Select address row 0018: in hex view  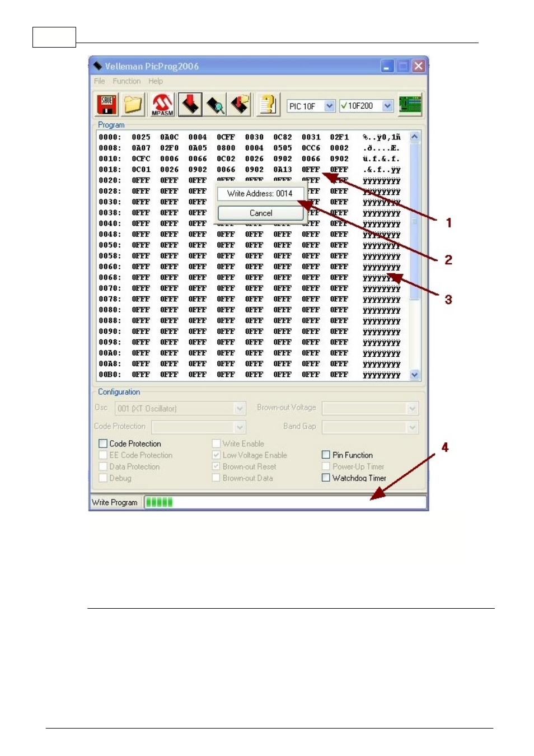pos(110,170)
